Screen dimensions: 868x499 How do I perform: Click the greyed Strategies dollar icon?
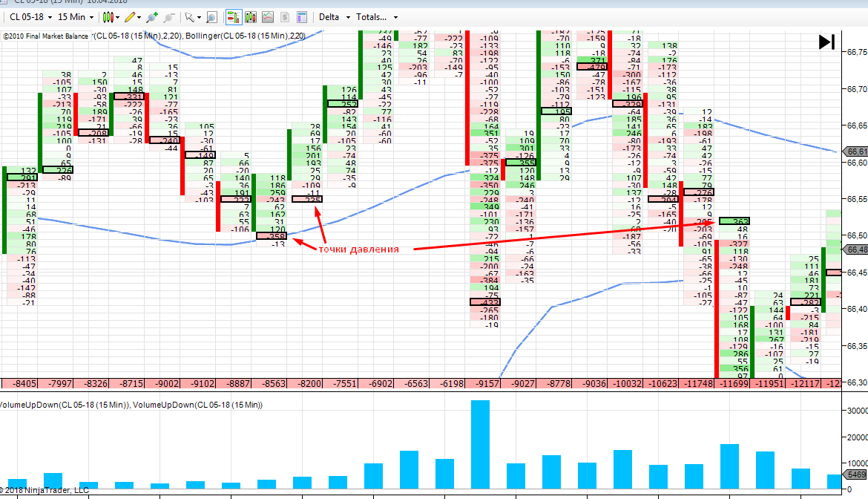285,17
